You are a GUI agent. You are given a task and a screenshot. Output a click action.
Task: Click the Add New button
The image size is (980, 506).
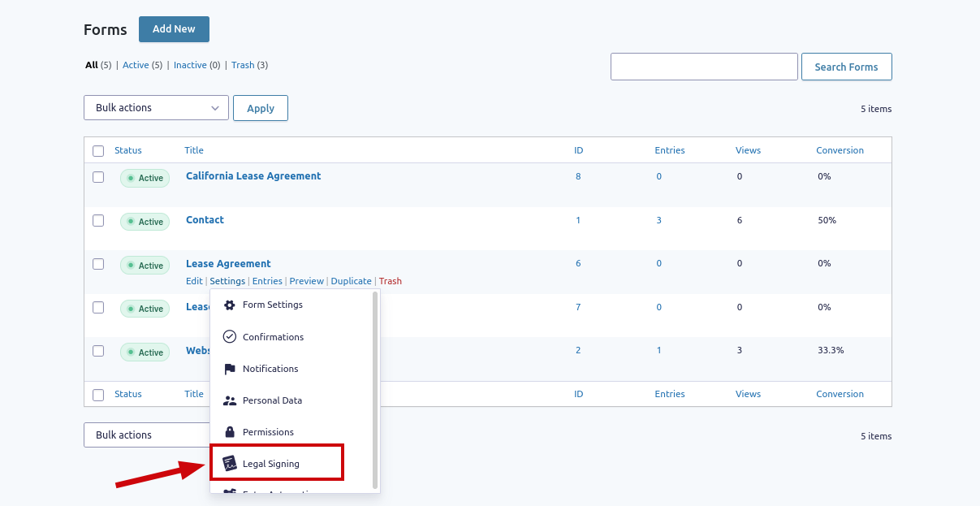(174, 28)
